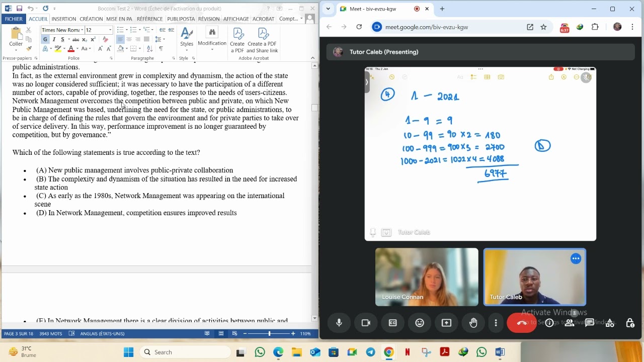This screenshot has width=644, height=362.
Task: Click the present screen button in Meet
Action: click(x=447, y=323)
